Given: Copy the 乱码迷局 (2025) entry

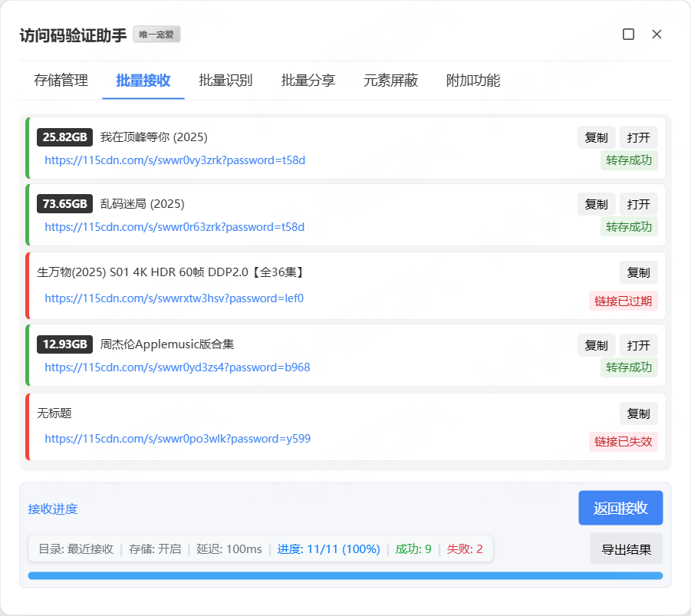Looking at the screenshot, I should tap(596, 205).
